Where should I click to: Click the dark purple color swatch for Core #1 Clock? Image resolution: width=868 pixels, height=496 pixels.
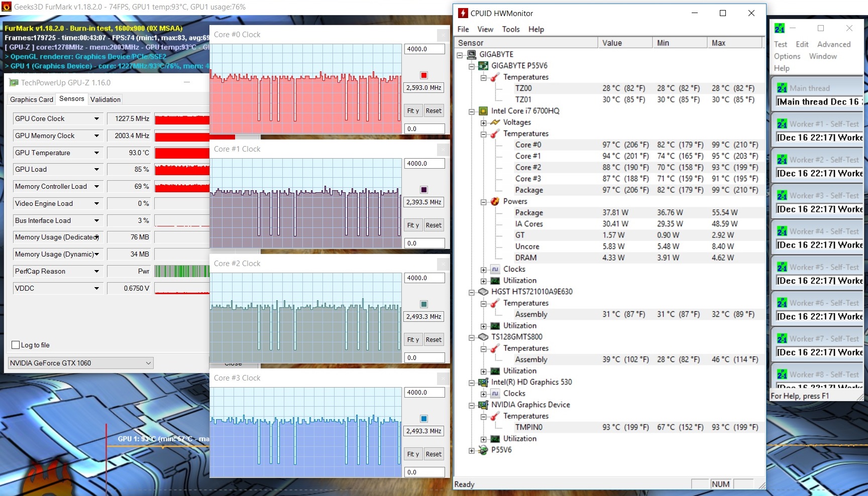click(424, 190)
